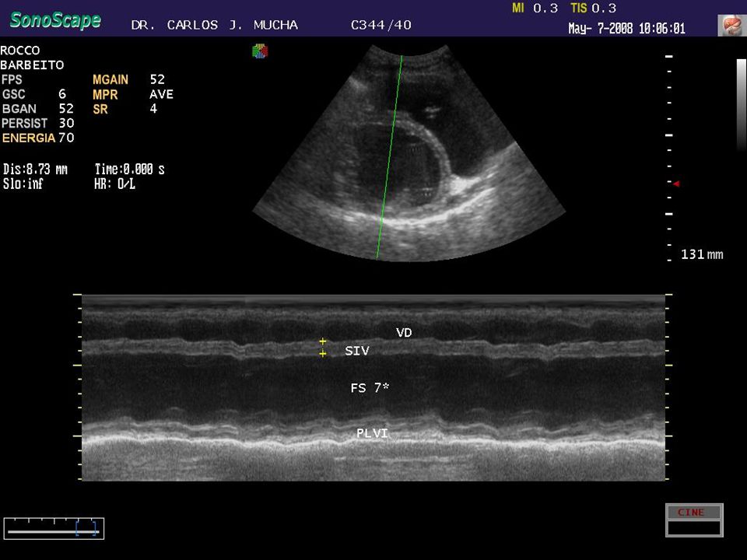Click the PLVI annotation label
747x560 pixels.
point(372,433)
